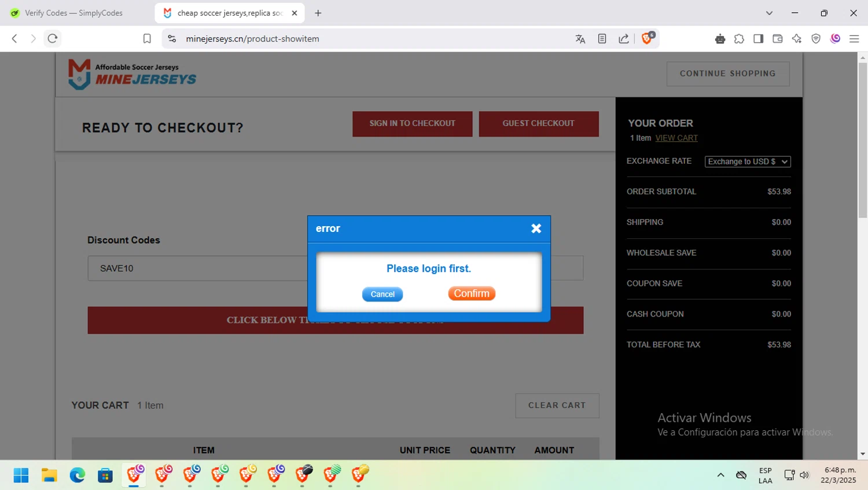The image size is (868, 490).
Task: Open site settings icon in address bar
Action: [172, 39]
